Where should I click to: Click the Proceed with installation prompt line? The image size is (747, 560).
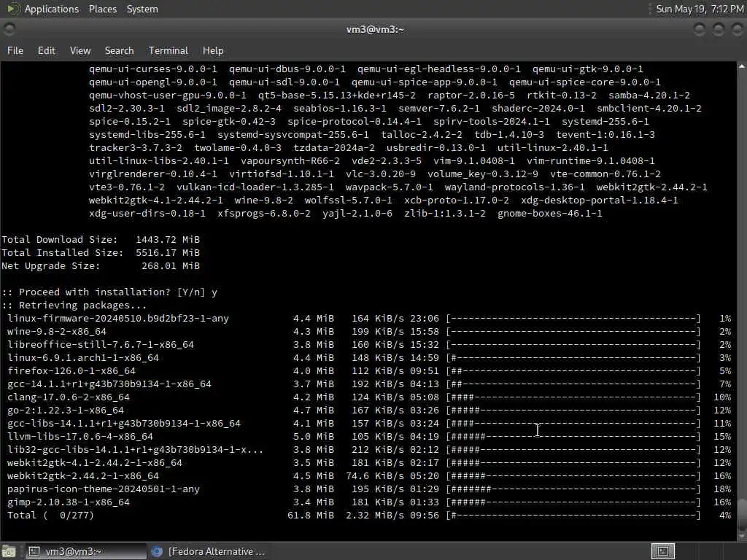[x=109, y=292]
